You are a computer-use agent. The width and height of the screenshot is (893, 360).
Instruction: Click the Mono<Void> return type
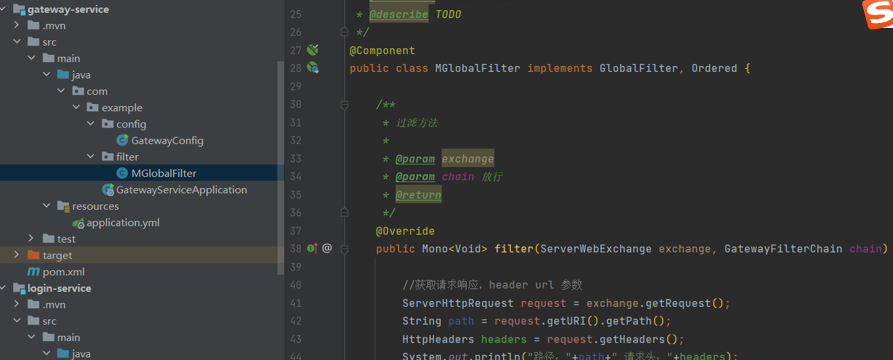[x=454, y=249]
